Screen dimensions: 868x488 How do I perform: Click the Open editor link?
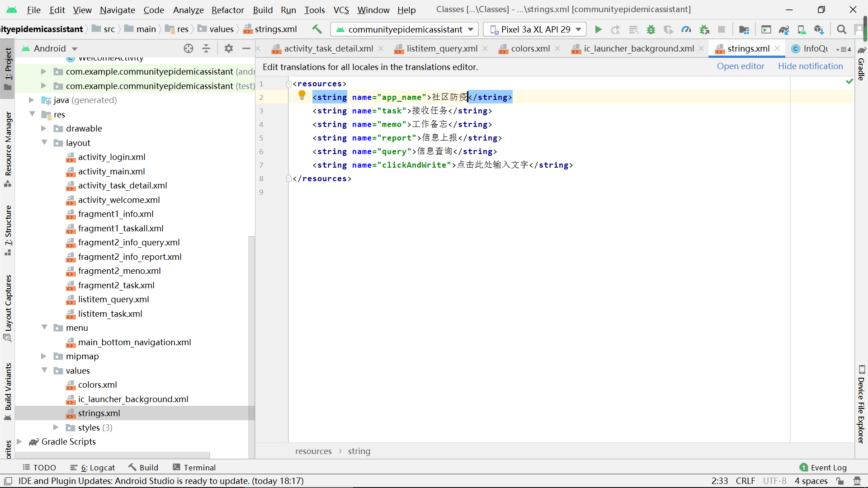[740, 66]
